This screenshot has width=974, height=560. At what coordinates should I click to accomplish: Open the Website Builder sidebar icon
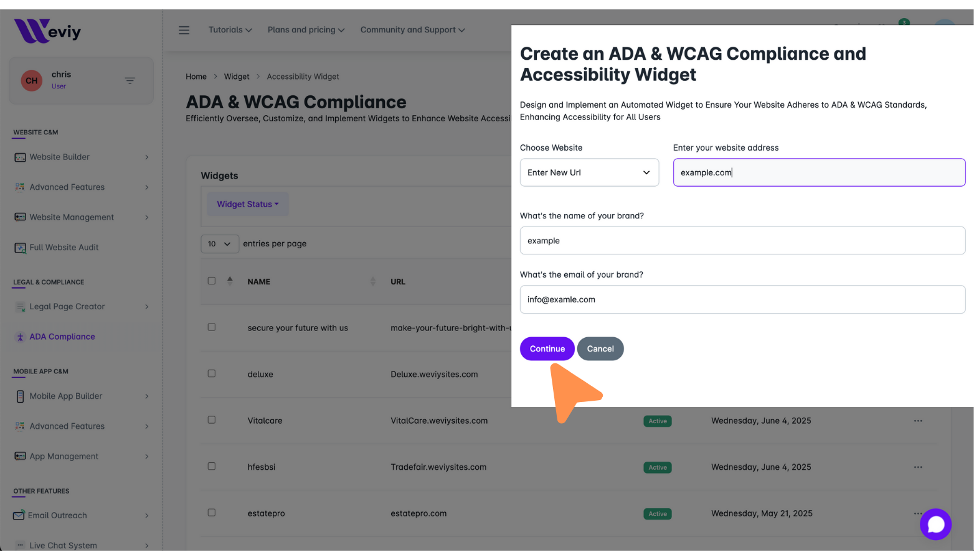coord(20,157)
